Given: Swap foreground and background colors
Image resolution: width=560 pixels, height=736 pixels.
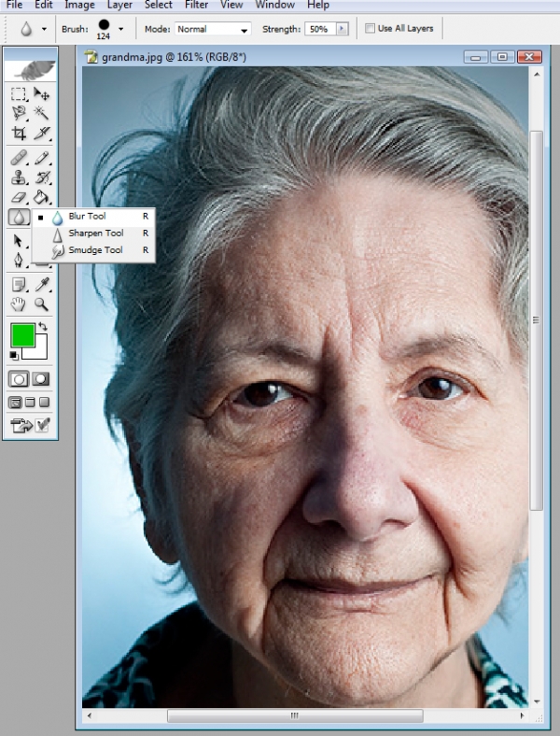Looking at the screenshot, I should click(43, 326).
